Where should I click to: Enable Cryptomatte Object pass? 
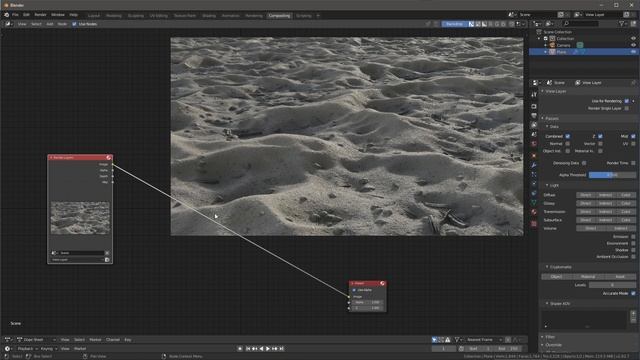(557, 277)
